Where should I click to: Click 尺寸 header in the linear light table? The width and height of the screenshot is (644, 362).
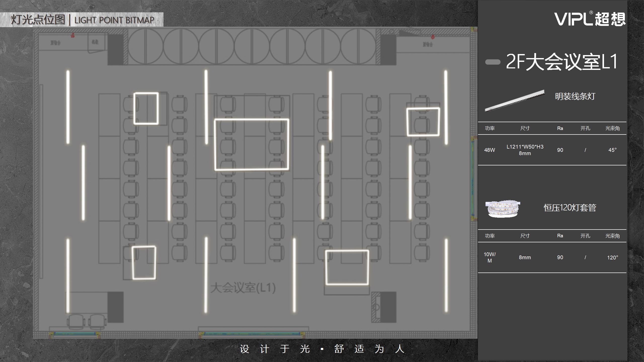coord(525,128)
